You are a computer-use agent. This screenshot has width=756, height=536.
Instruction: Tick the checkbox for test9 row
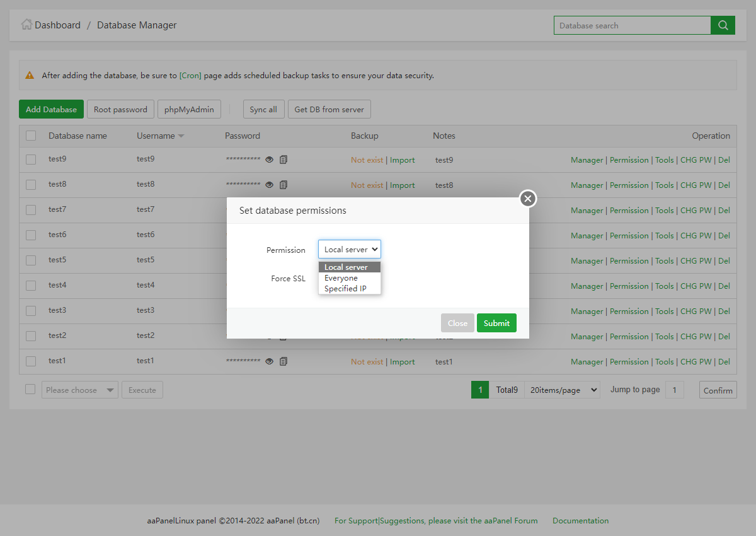coord(31,160)
